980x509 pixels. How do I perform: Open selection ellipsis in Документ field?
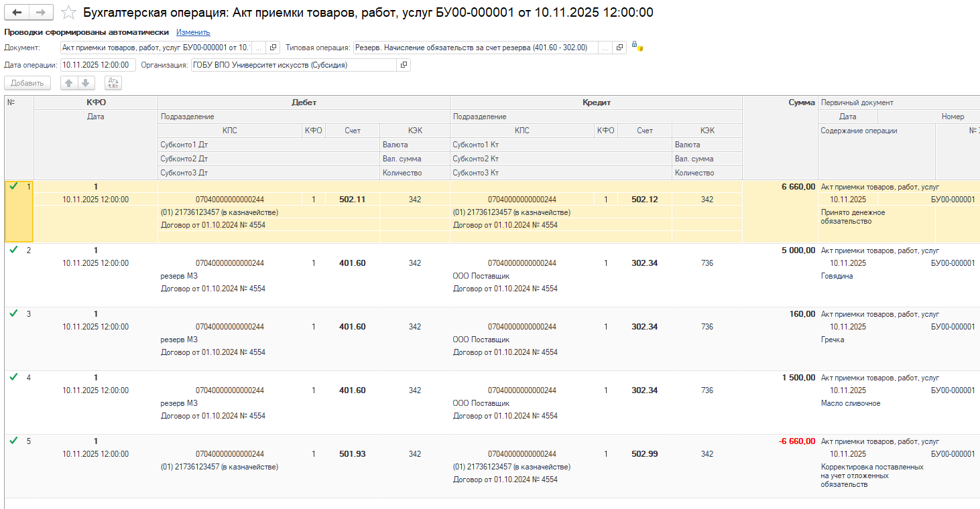(x=258, y=48)
